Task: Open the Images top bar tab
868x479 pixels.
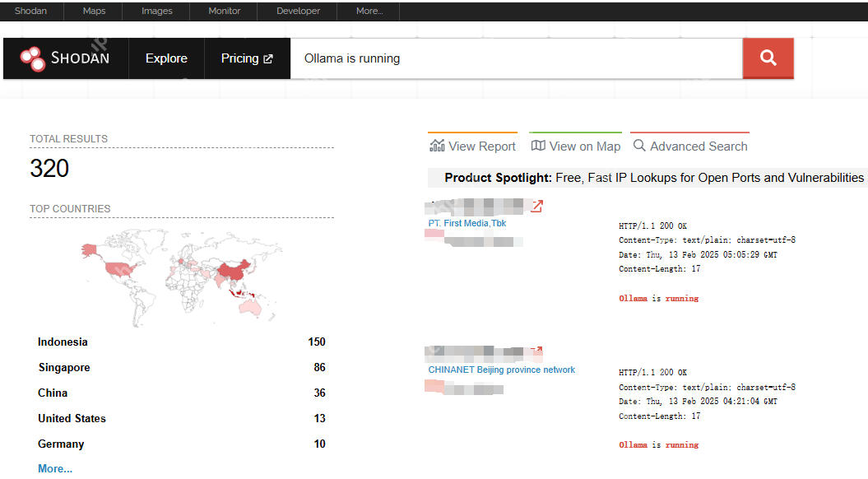Action: pyautogui.click(x=156, y=11)
